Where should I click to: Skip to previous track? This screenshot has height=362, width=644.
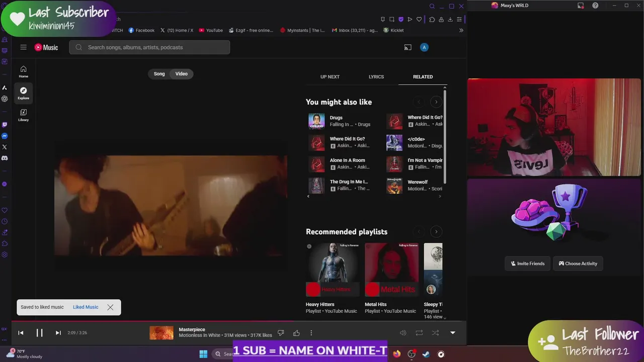pos(21,333)
